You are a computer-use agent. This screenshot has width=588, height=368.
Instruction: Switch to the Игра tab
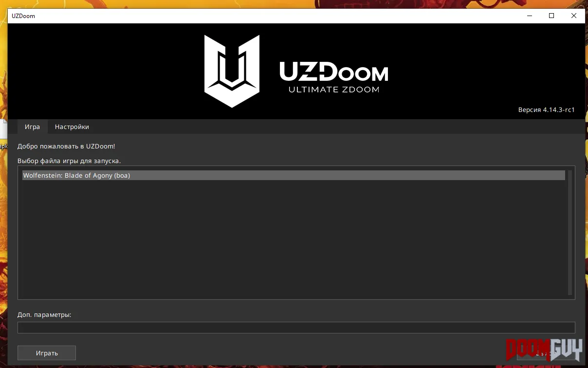point(32,127)
